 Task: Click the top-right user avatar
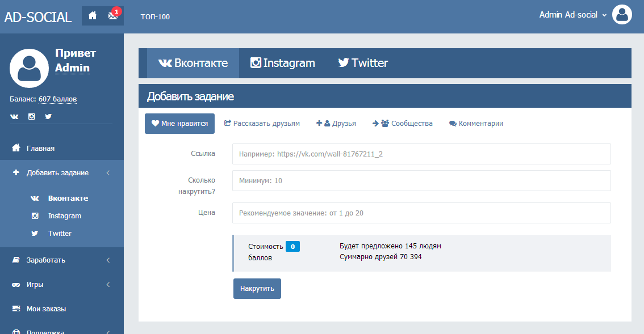(x=622, y=15)
